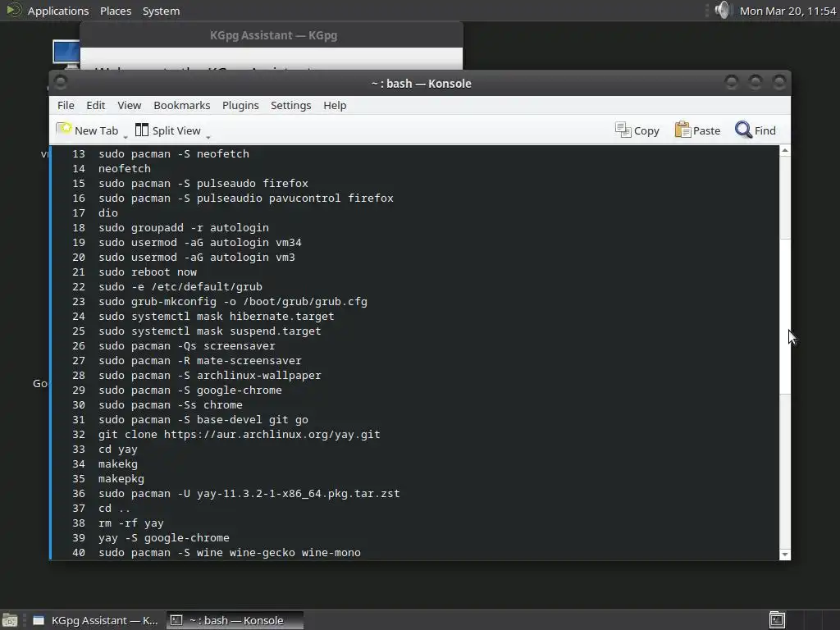Switch to KGpg Assistant taskbar entry
The image size is (840, 630).
tap(95, 620)
